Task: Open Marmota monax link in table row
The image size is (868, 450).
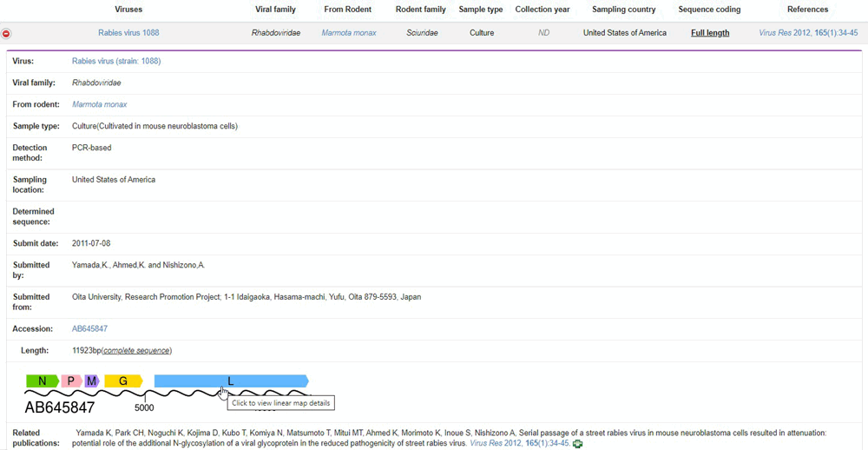Action: pyautogui.click(x=349, y=33)
